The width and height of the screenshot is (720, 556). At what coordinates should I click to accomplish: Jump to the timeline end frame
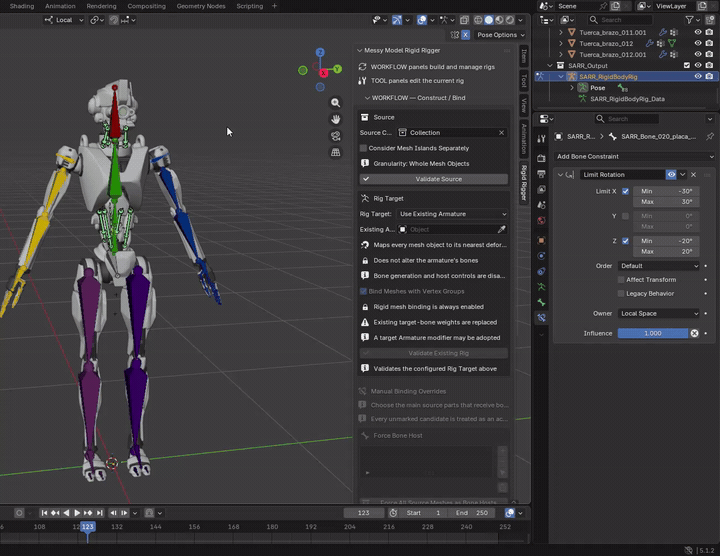pyautogui.click(x=99, y=513)
